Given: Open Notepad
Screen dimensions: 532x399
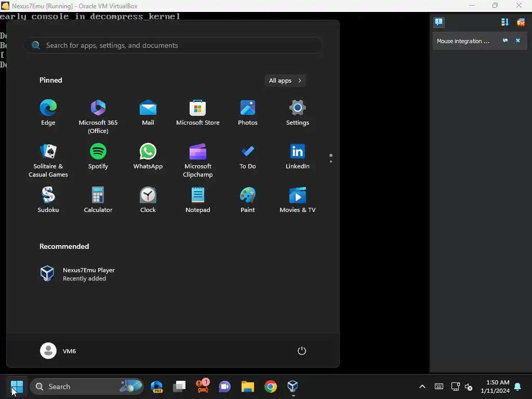Looking at the screenshot, I should [198, 200].
